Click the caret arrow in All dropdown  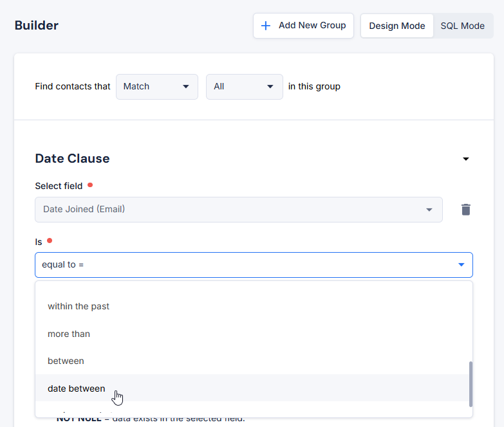click(270, 87)
